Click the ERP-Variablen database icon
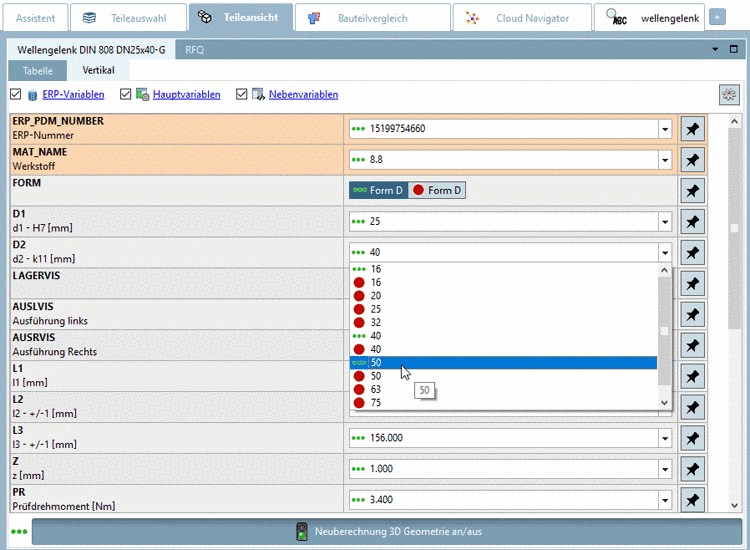Screen dimensions: 750x550 click(32, 95)
